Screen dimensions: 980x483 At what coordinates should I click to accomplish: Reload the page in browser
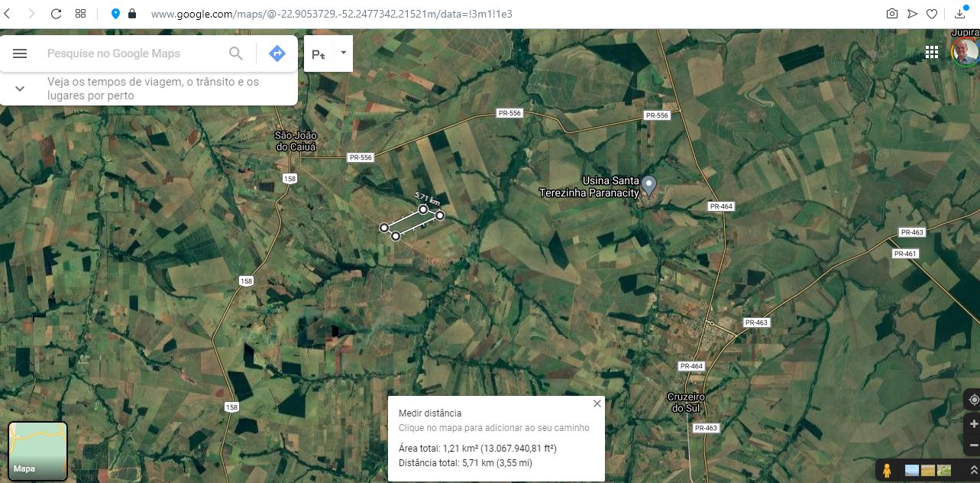[x=56, y=14]
